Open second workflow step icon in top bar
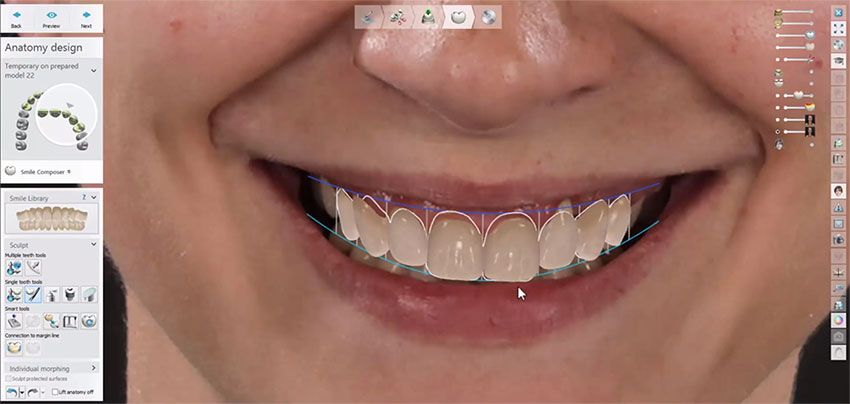850x404 pixels. point(398,17)
